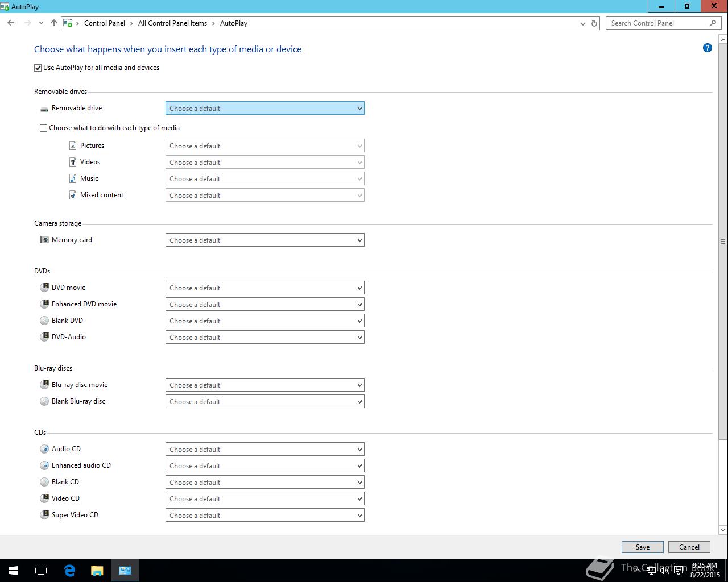Click the Enhanced audio CD icon
This screenshot has width=728, height=582.
point(44,465)
